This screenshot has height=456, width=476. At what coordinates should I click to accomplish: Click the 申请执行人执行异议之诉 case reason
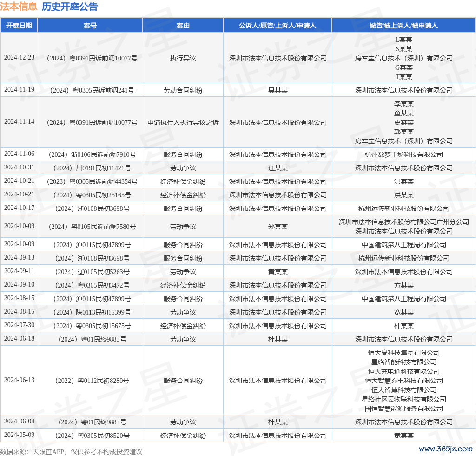pyautogui.click(x=183, y=122)
